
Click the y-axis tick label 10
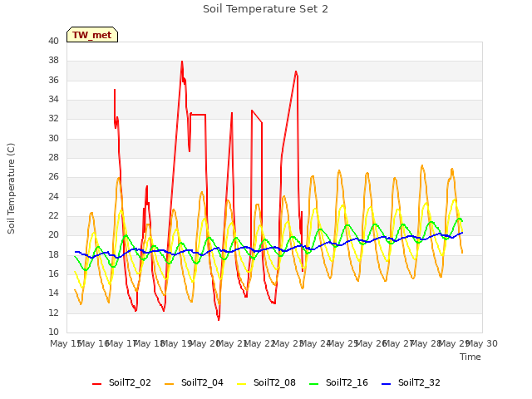(53, 332)
